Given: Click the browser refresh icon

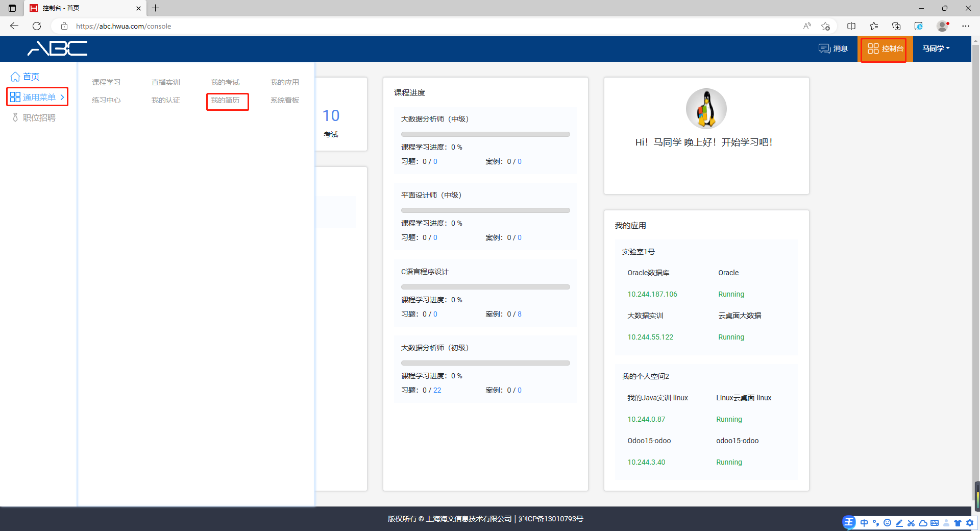Looking at the screenshot, I should 37,26.
